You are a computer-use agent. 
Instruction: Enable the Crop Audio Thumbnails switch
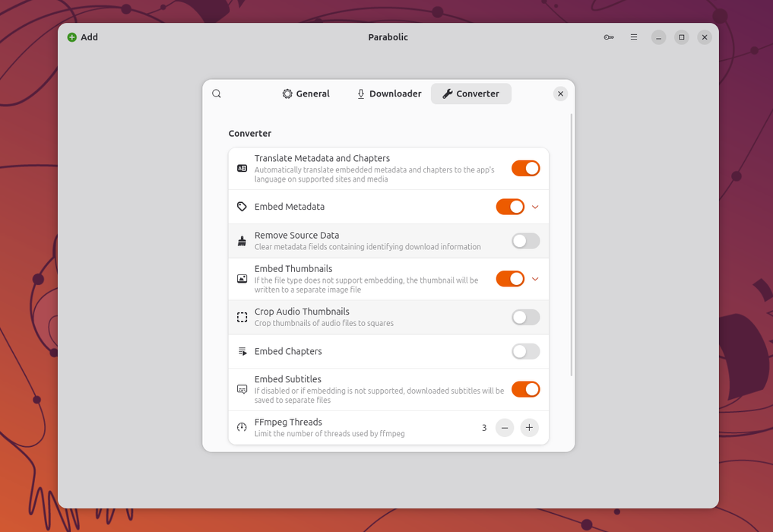coord(525,318)
